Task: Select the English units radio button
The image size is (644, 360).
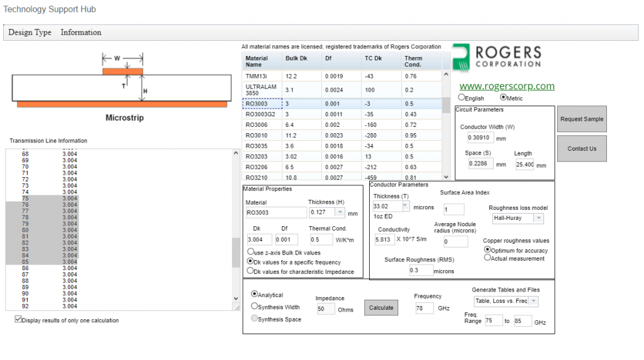Action: pos(462,97)
